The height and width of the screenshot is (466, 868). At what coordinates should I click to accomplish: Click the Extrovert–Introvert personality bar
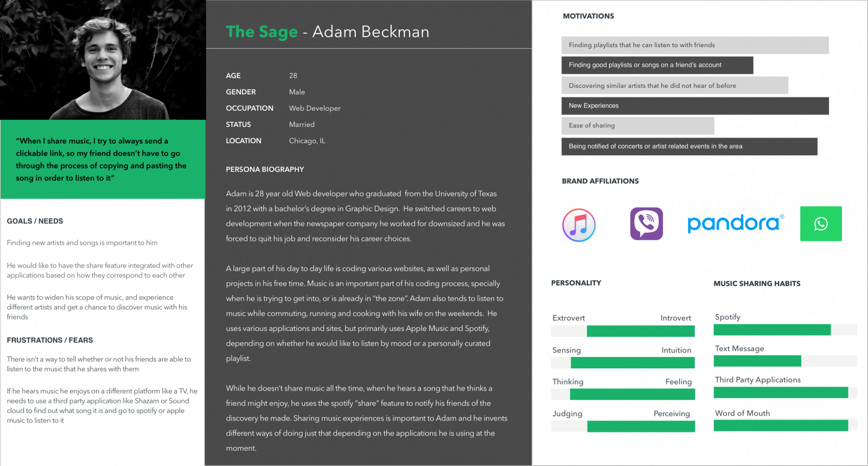pos(623,331)
